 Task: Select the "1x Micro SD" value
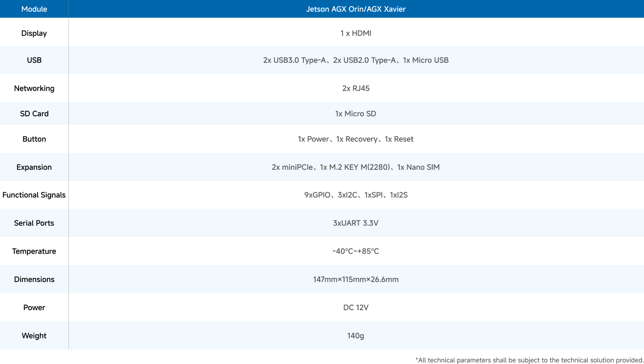coord(356,114)
